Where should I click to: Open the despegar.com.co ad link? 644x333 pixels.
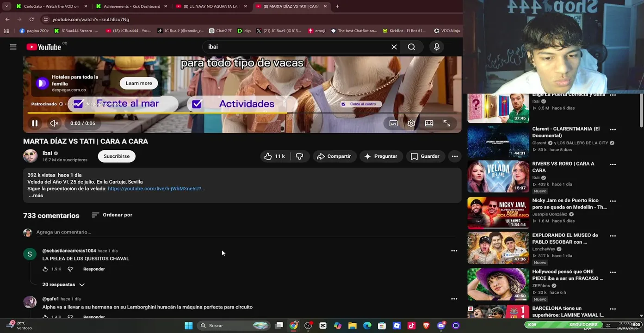point(69,90)
